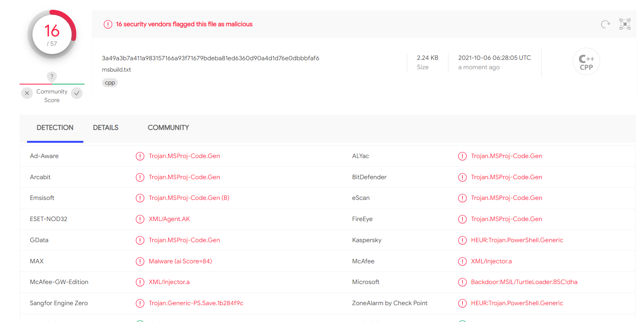Click FireEye's Trojan.MSProj-Code.Gen result
The width and height of the screenshot is (644, 322).
click(x=507, y=219)
